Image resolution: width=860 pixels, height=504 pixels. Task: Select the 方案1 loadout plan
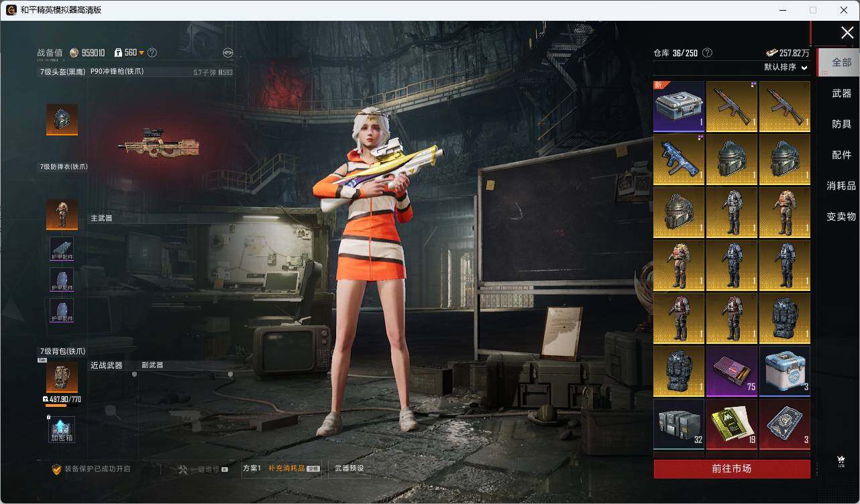tap(252, 468)
